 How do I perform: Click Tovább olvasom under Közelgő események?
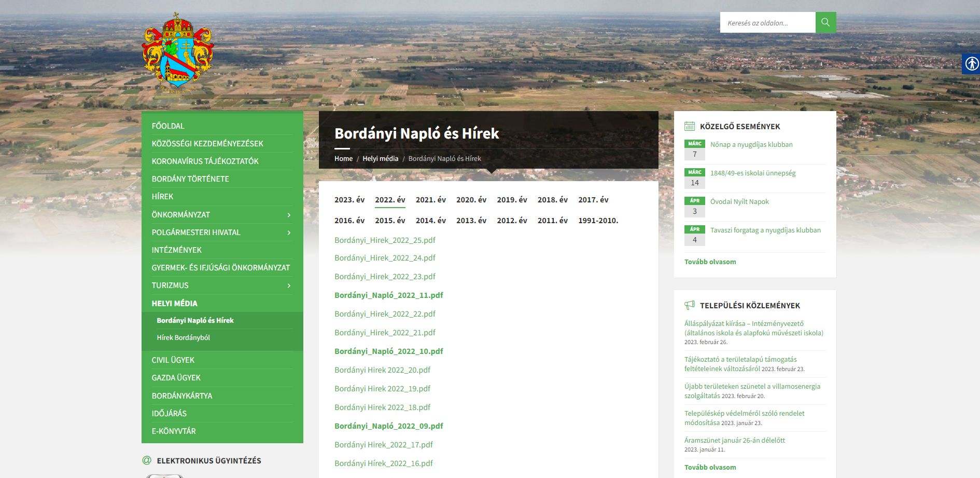(x=710, y=262)
